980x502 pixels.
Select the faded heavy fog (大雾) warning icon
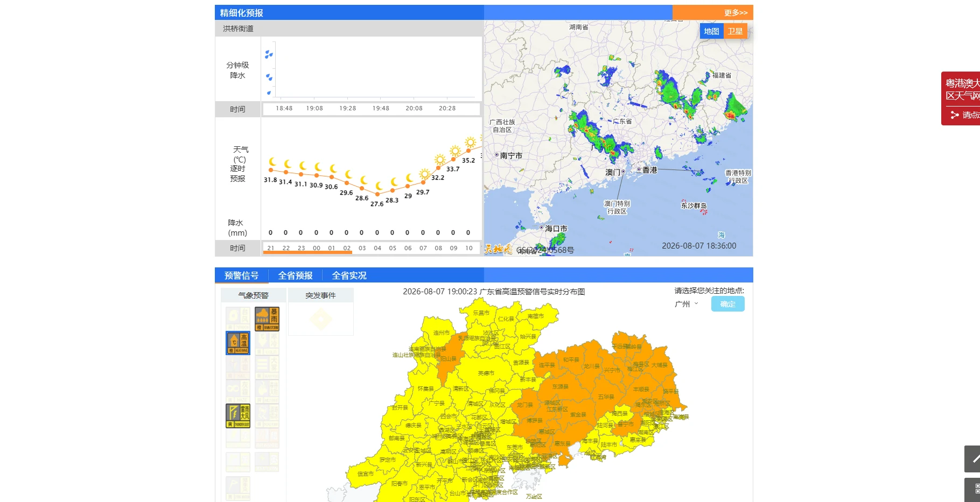[267, 367]
